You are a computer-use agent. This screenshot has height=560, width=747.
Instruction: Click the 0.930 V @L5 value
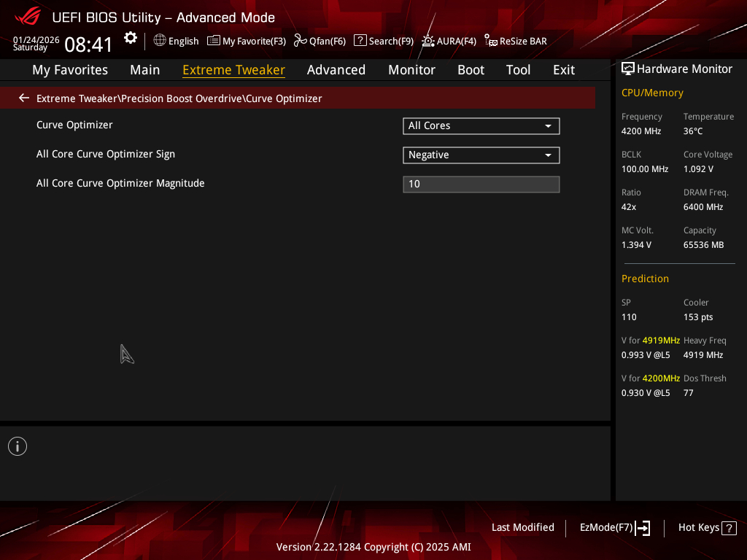(x=646, y=393)
